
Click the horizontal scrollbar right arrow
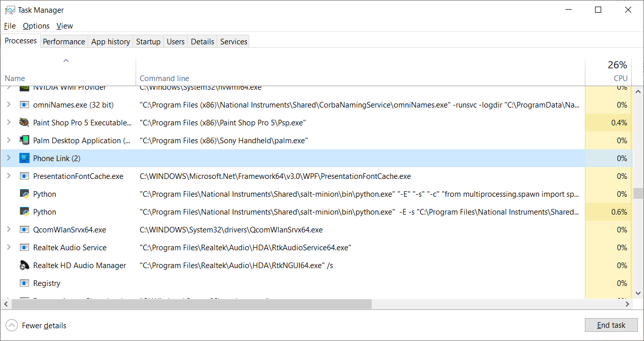pos(628,304)
